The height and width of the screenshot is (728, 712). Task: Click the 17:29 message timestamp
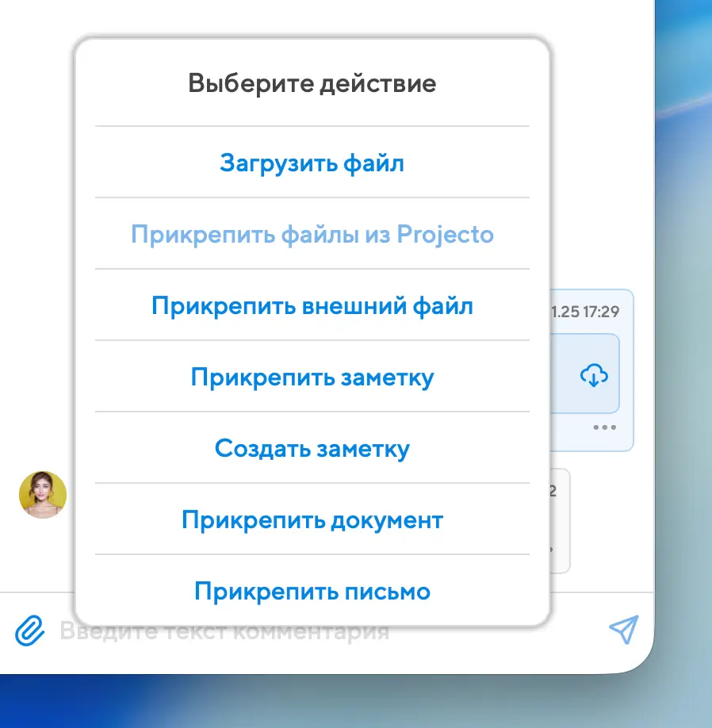pyautogui.click(x=587, y=312)
